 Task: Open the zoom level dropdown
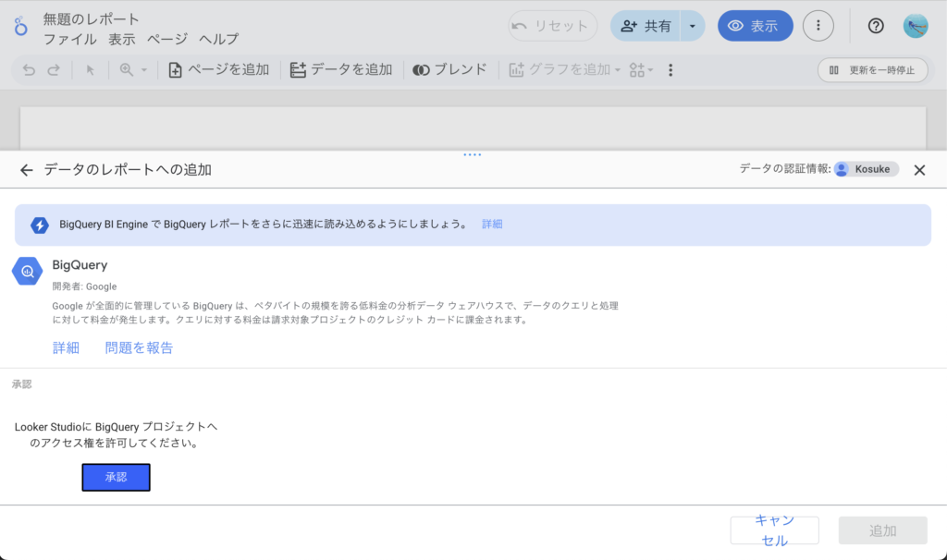coord(133,70)
